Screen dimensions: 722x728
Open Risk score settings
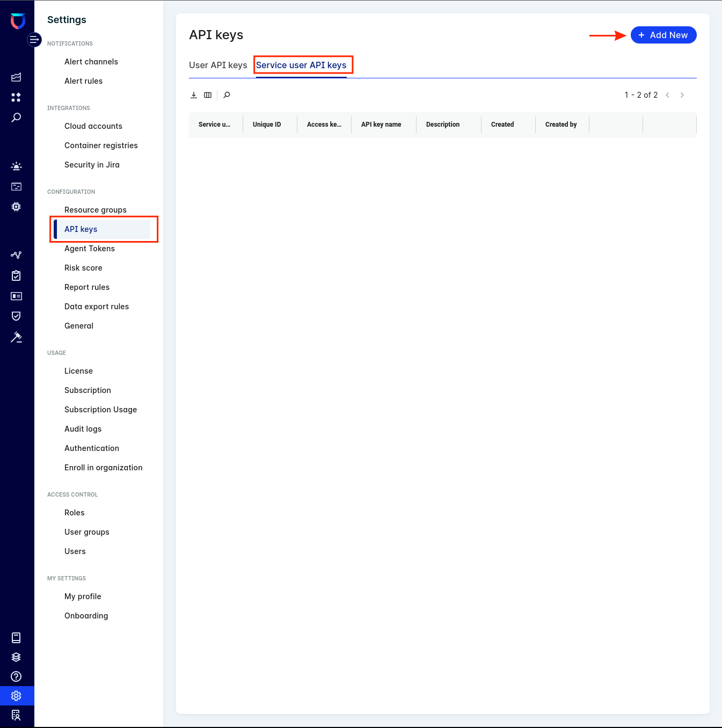pyautogui.click(x=83, y=268)
